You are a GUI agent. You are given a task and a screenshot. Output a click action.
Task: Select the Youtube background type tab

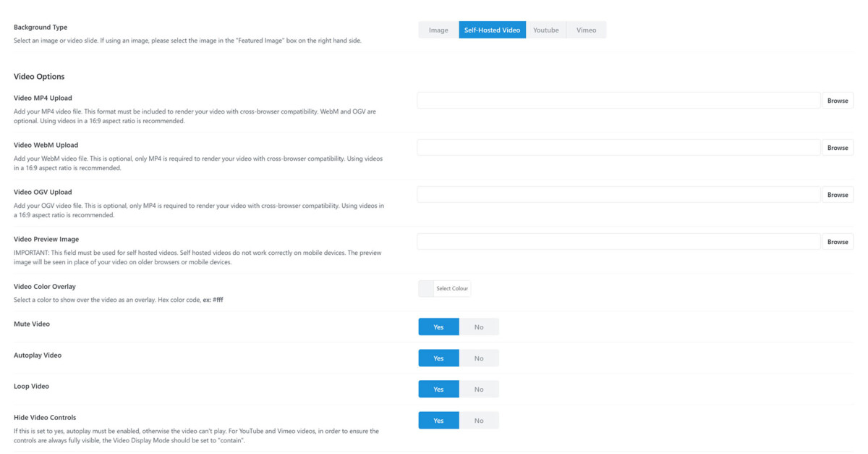click(546, 30)
